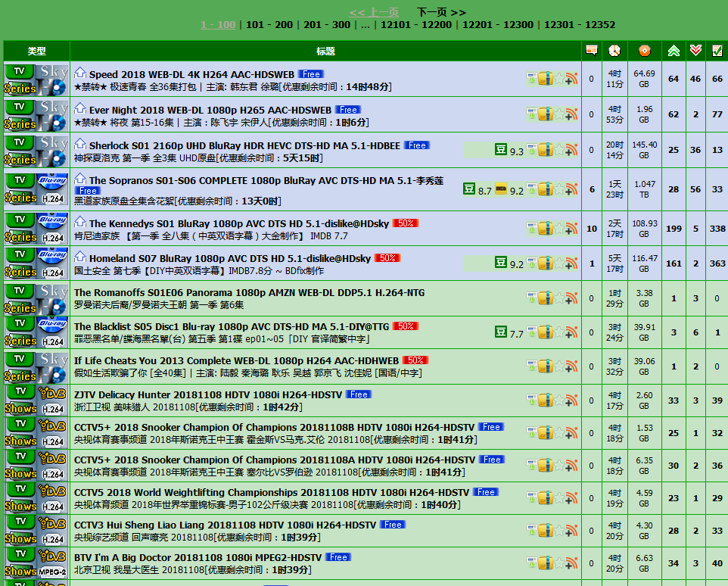Bookmark CCTV3 Hui Sheng Liao Liang
The image size is (728, 586).
559,530
